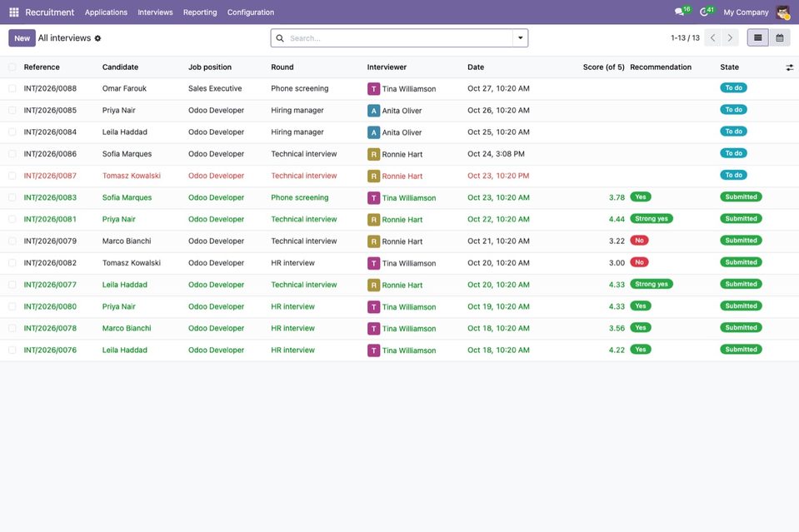Open the Configuration menu
The width and height of the screenshot is (799, 532).
pyautogui.click(x=251, y=12)
